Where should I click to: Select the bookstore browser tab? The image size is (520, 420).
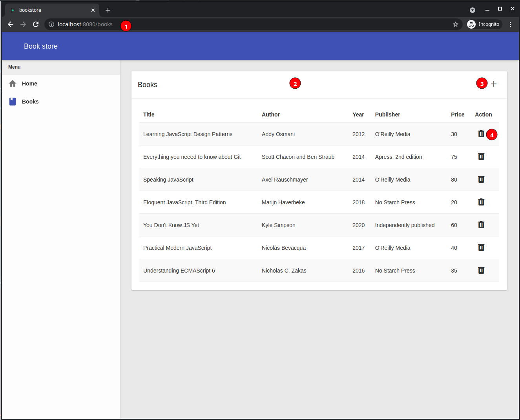click(52, 10)
